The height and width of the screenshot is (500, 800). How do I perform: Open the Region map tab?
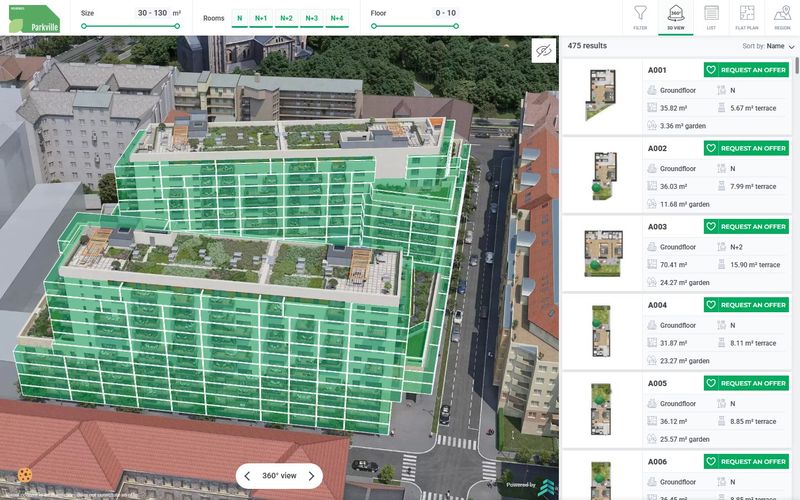[782, 17]
